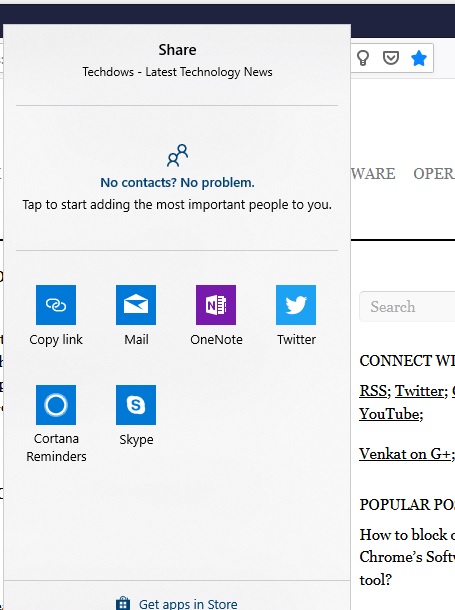Open the Twitter link under Connect

click(x=420, y=391)
